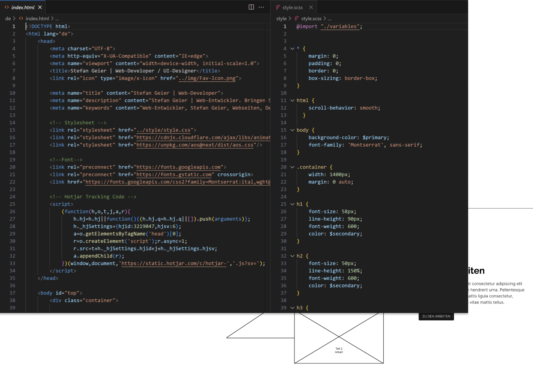The width and height of the screenshot is (533, 392).
Task: Click the '<!-- Hotjar Tracking Code -->' comment
Action: pos(93,197)
